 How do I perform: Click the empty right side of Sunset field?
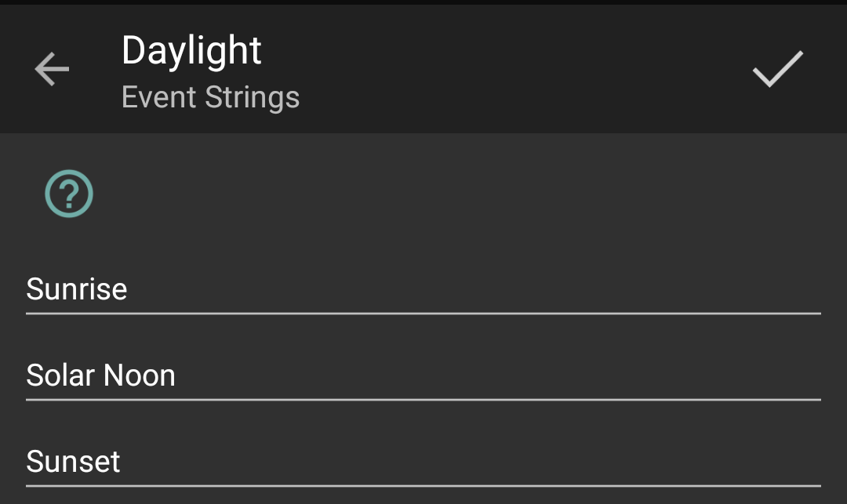click(627, 462)
